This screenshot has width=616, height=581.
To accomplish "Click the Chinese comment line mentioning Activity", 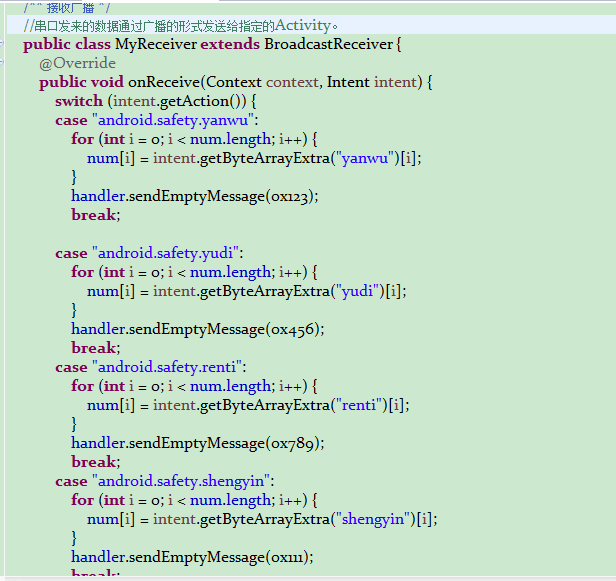I will [x=180, y=25].
